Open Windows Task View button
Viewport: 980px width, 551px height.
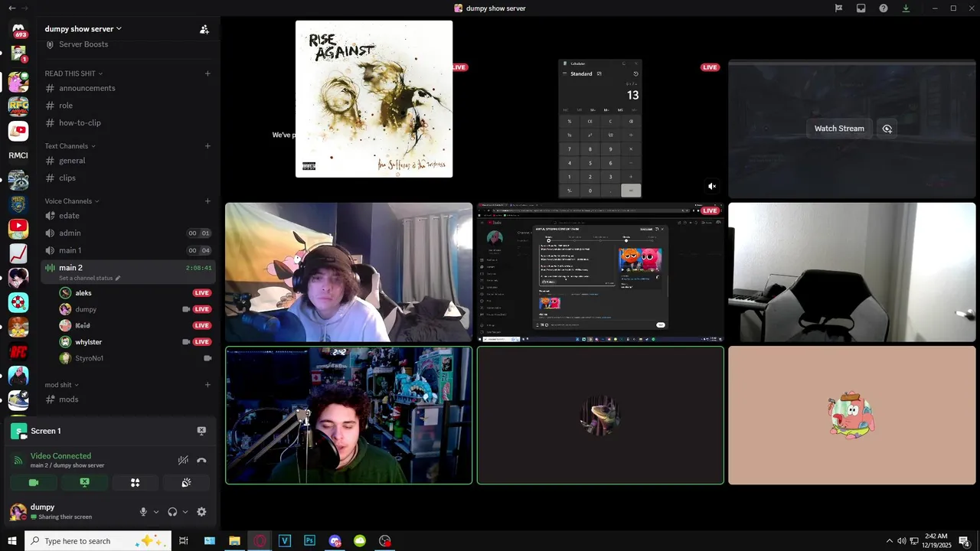tap(184, 541)
